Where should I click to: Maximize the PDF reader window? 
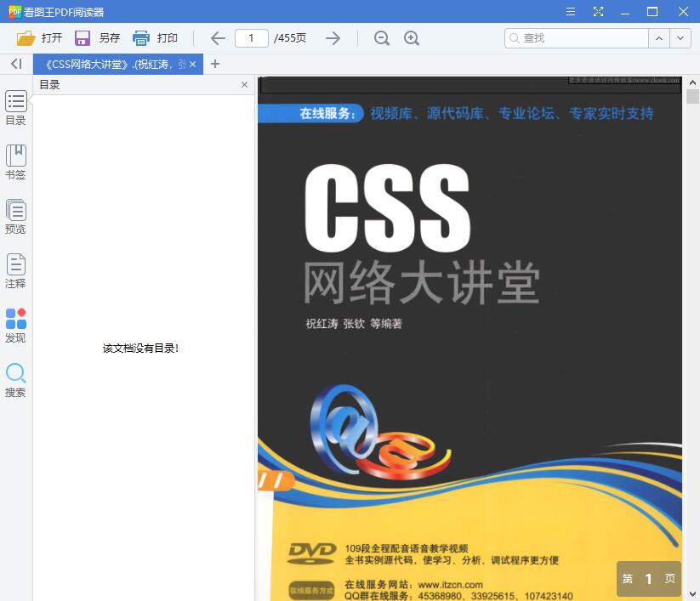point(652,12)
